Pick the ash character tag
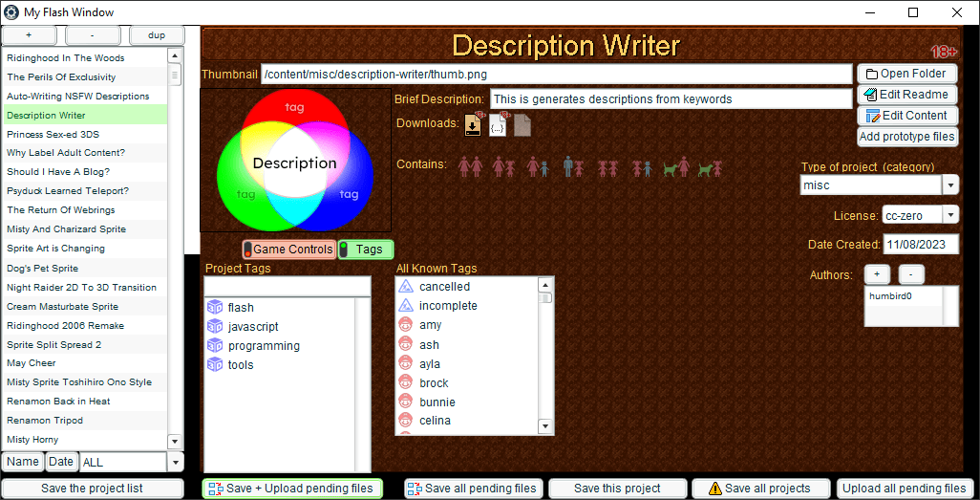The image size is (980, 500). 467,345
